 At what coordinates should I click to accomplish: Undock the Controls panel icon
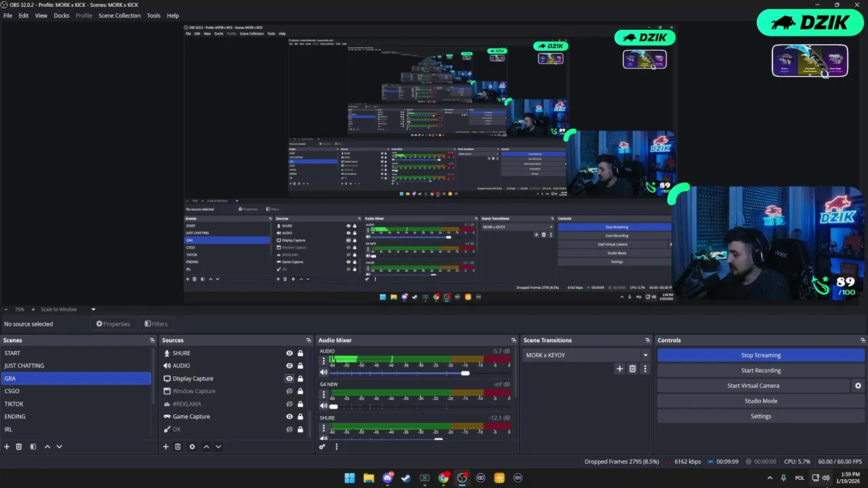(863, 340)
